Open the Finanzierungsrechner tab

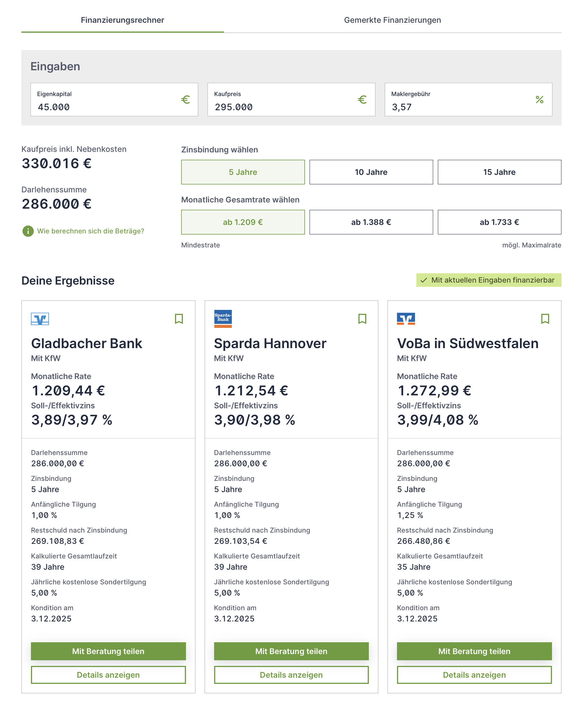[122, 20]
